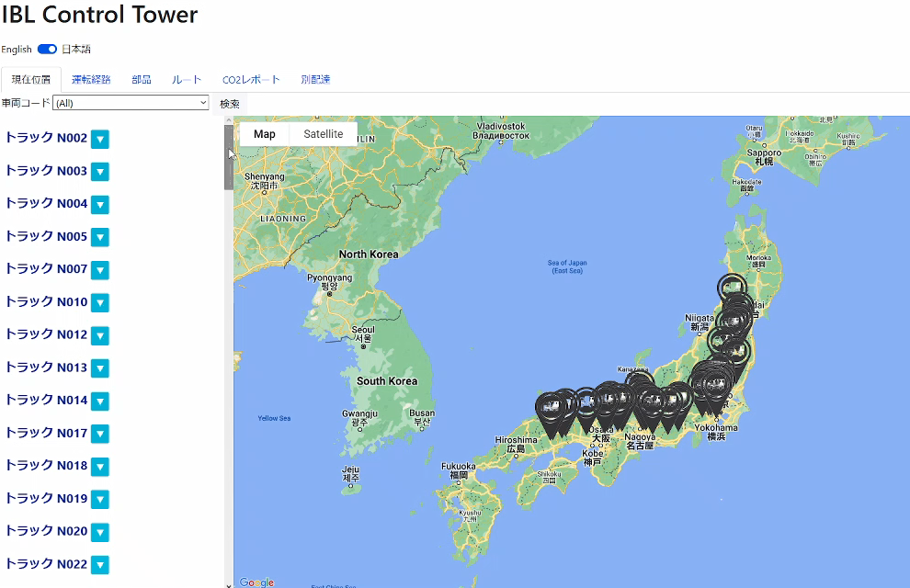The width and height of the screenshot is (910, 588).
Task: Open the 車両コード dropdown
Action: (x=131, y=104)
